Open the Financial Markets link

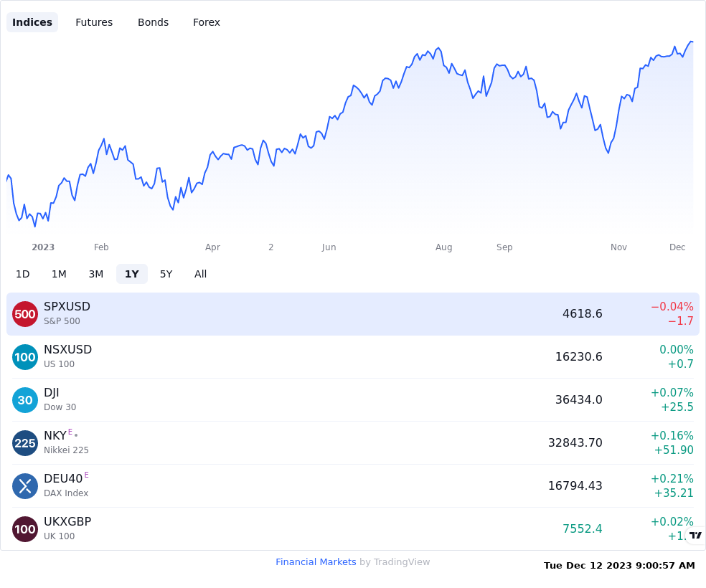(x=316, y=562)
